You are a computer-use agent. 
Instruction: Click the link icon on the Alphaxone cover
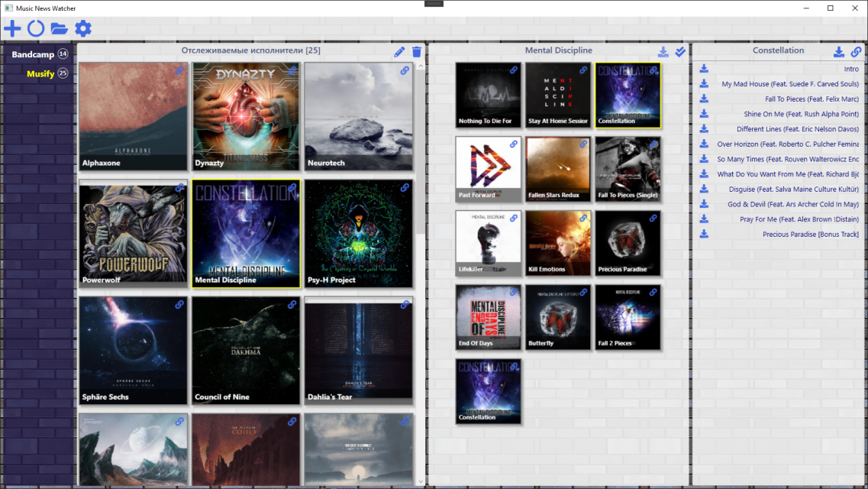[x=180, y=70]
